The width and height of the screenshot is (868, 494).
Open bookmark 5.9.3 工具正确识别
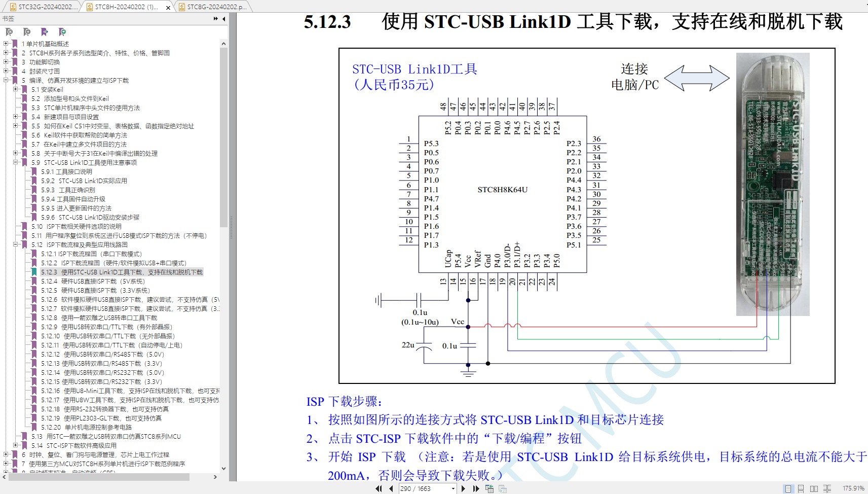[68, 190]
